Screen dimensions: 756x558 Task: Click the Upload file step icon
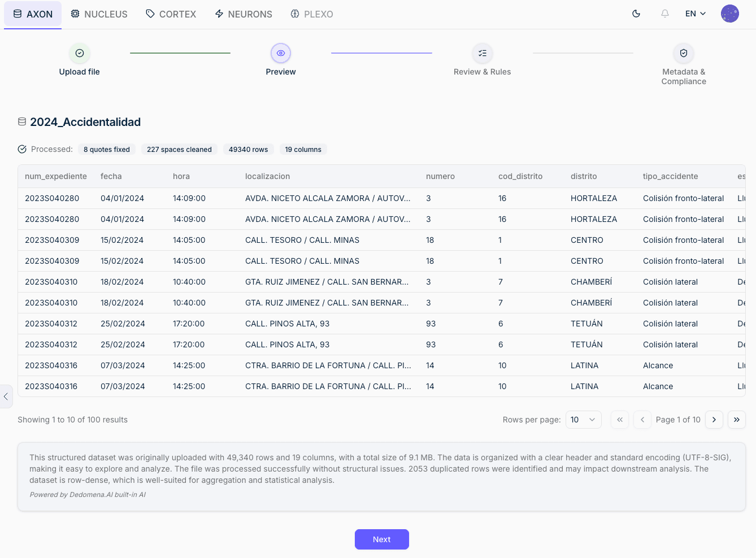[80, 53]
